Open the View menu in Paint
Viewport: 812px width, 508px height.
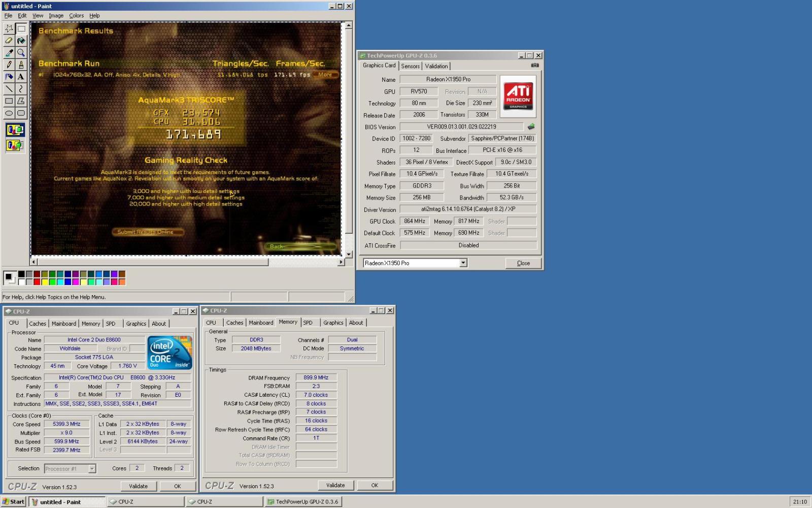[38, 16]
